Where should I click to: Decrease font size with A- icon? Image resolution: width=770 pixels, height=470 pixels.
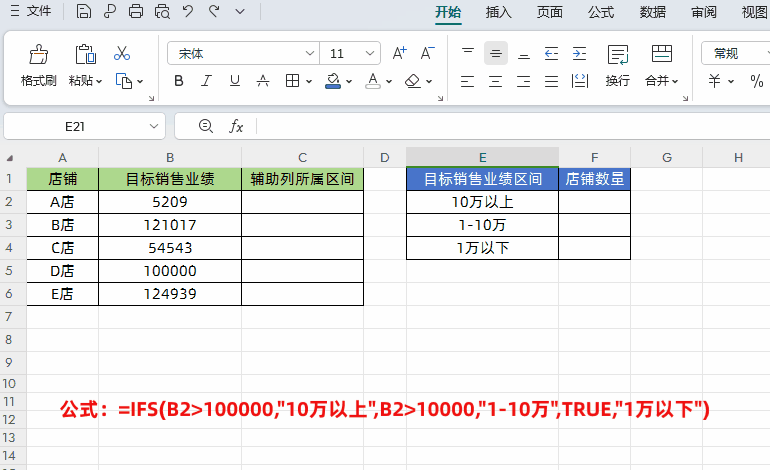(427, 53)
